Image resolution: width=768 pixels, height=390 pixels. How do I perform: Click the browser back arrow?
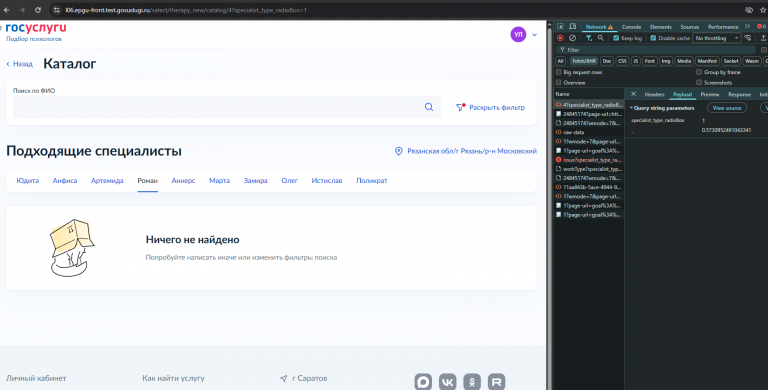(x=6, y=10)
